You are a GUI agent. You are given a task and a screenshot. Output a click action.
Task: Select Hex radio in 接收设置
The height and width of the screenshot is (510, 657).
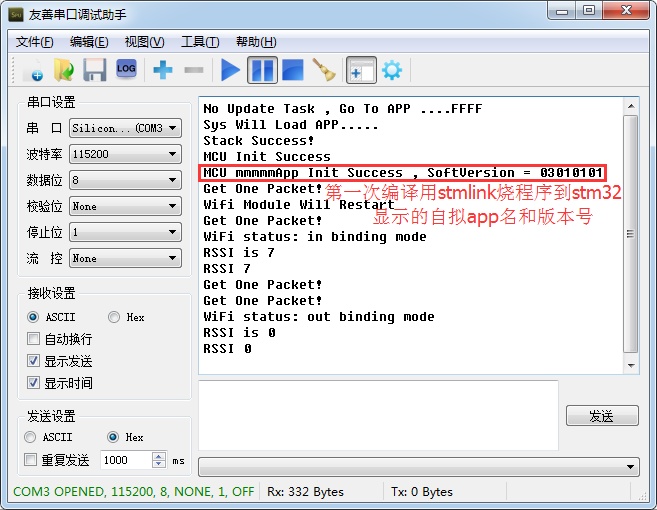[x=114, y=317]
